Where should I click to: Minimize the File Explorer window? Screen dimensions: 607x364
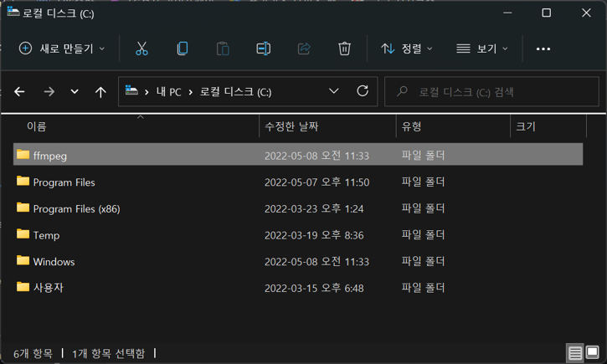[x=507, y=13]
